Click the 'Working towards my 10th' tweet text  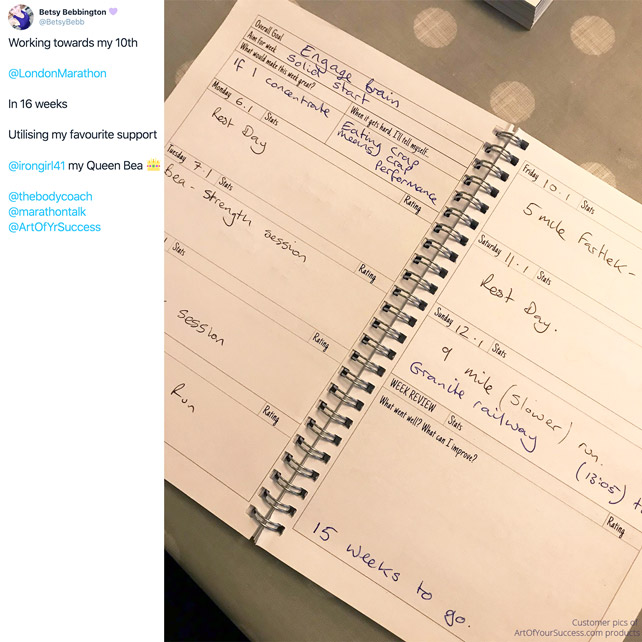click(73, 43)
